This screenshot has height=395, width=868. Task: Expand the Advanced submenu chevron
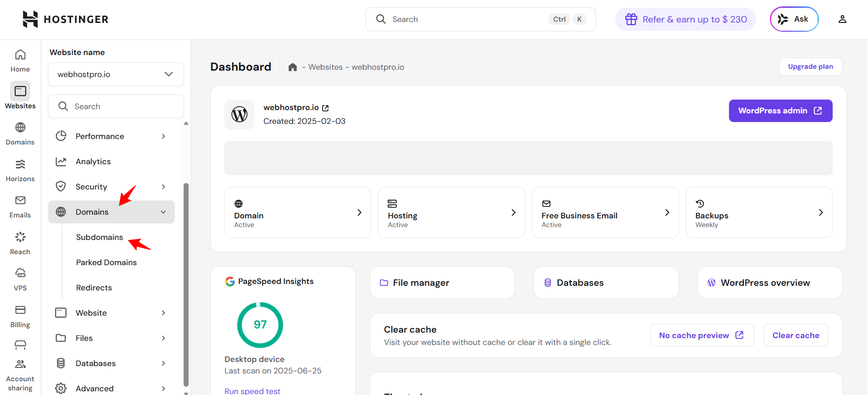[163, 389]
